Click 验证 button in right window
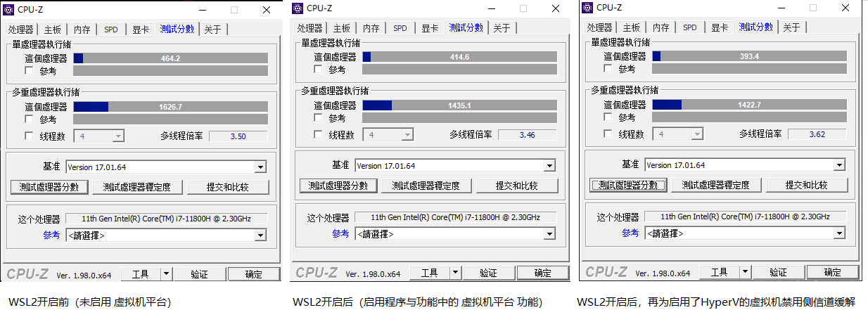Image resolution: width=868 pixels, height=336 pixels. coord(778,272)
